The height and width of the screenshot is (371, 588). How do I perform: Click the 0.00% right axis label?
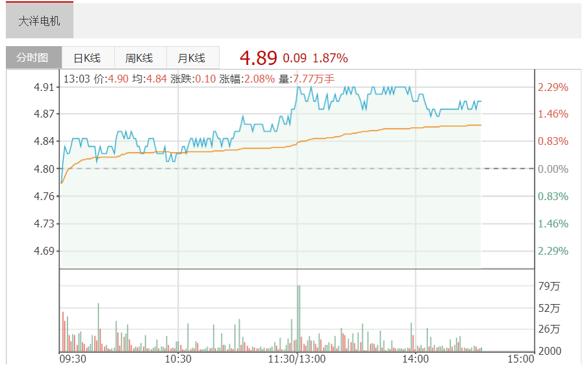tap(553, 169)
